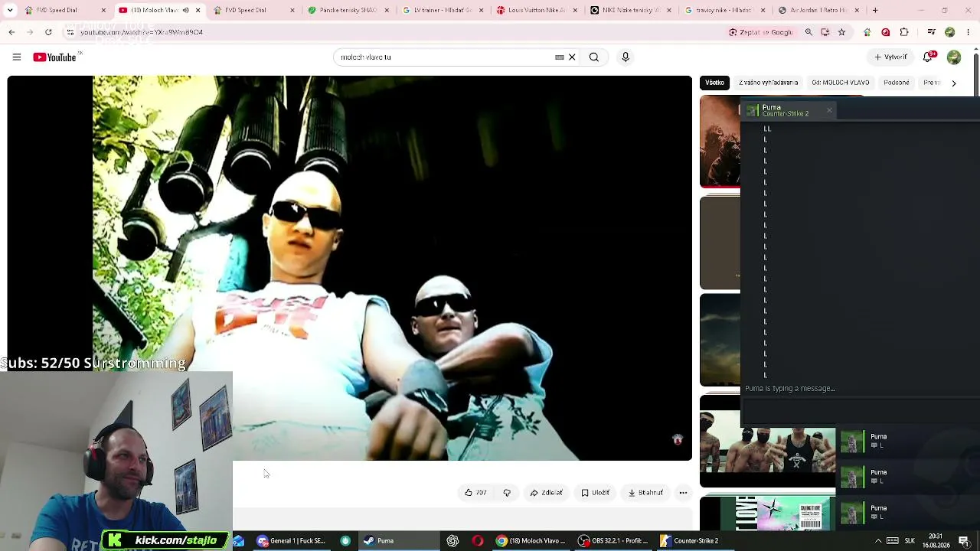Open the YouTube account avatar menu

pos(954,57)
